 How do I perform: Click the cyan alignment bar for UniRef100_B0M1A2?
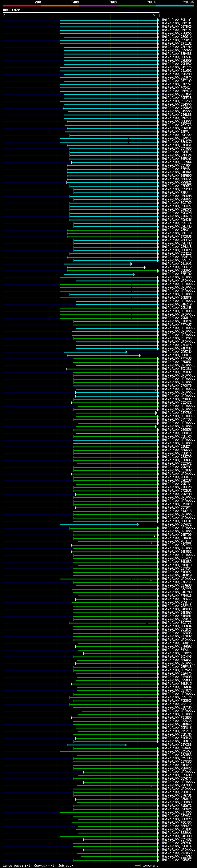109,20
